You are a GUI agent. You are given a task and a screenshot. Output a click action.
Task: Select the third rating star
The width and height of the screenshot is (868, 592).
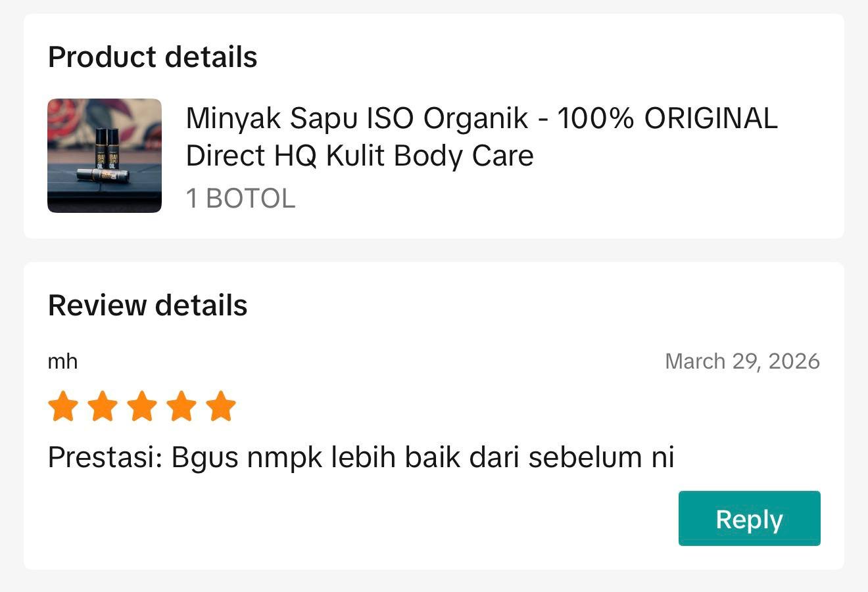pyautogui.click(x=142, y=406)
